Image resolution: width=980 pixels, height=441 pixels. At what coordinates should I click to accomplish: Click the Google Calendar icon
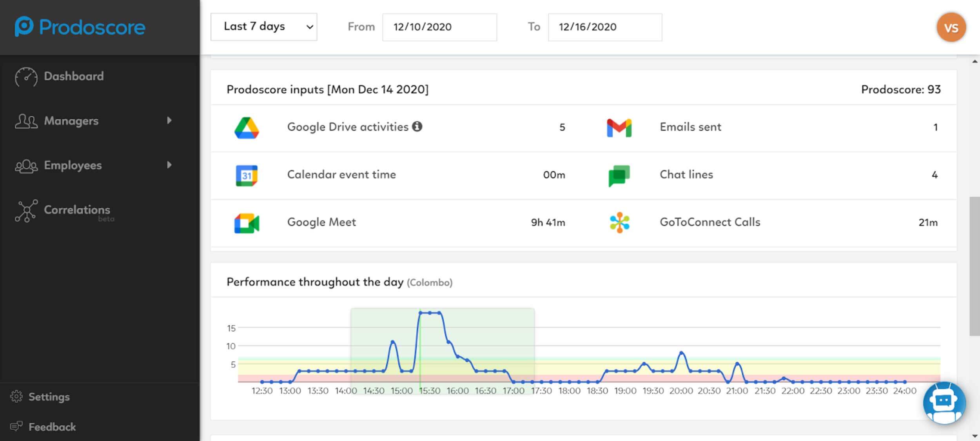[247, 175]
